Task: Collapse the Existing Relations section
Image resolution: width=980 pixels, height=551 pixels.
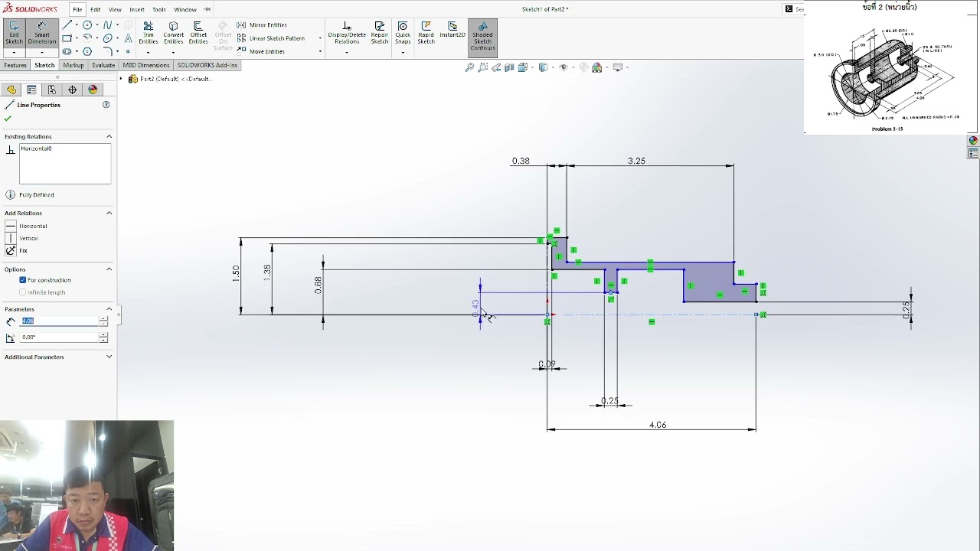Action: pos(109,136)
